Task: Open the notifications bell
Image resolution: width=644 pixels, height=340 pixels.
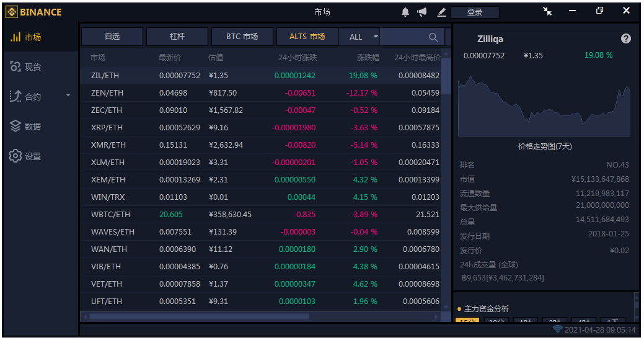Action: (x=405, y=12)
